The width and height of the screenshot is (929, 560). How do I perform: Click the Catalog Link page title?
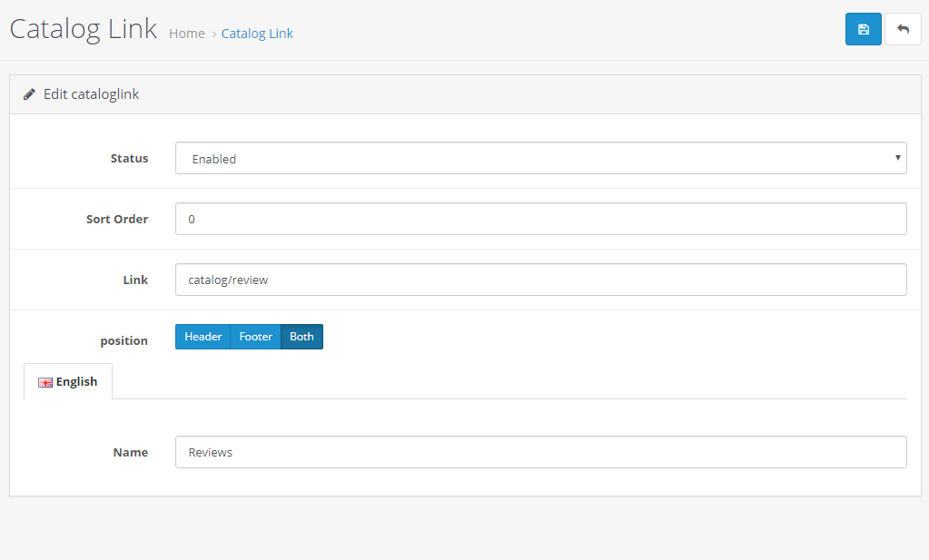84,29
